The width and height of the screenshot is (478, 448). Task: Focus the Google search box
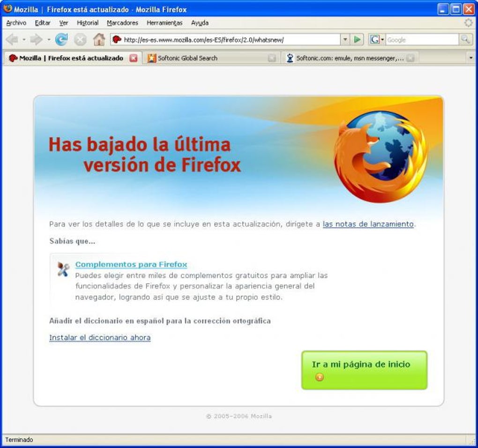point(422,40)
